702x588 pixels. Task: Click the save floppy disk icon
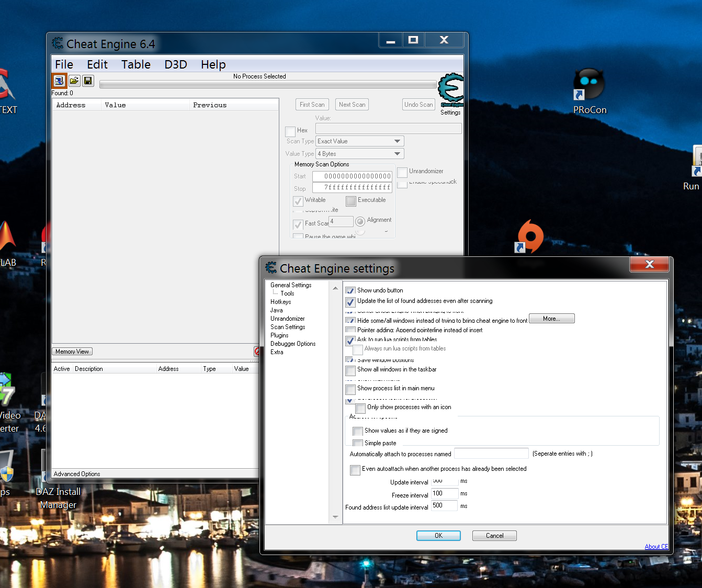[88, 81]
